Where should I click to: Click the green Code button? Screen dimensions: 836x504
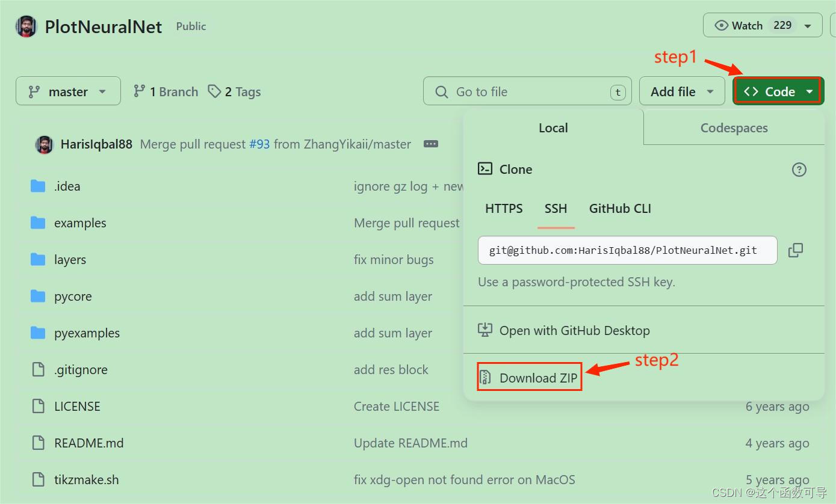pyautogui.click(x=778, y=91)
